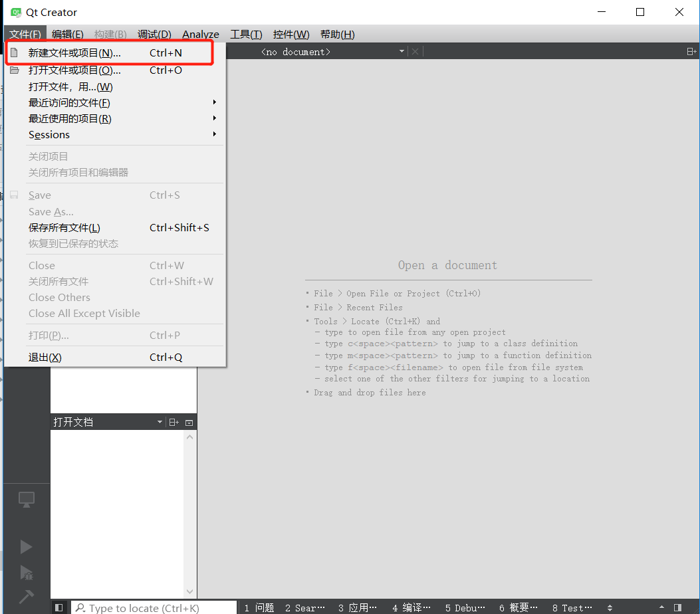Click the Ctrl+O shortcut label
700x614 pixels.
[166, 70]
